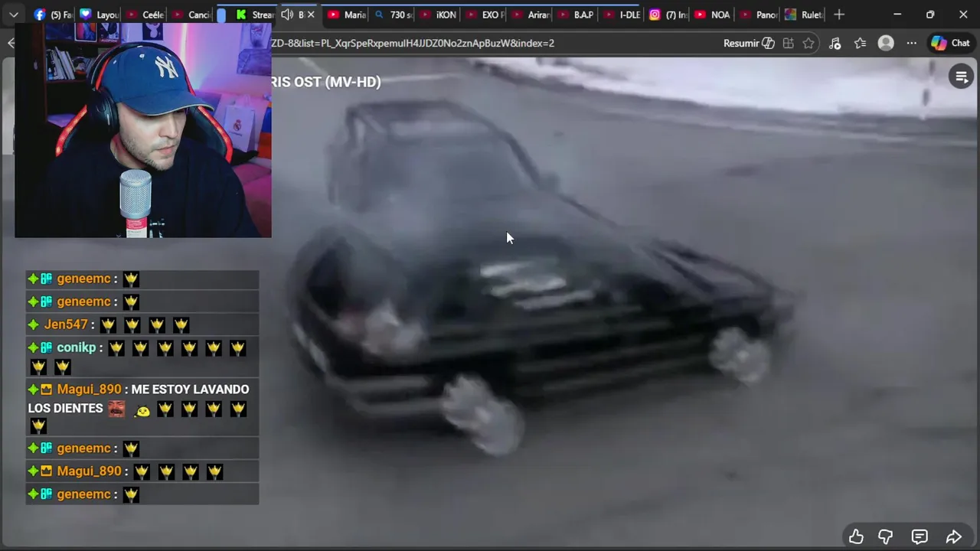
Task: Open the media control music icon
Action: coord(835,43)
